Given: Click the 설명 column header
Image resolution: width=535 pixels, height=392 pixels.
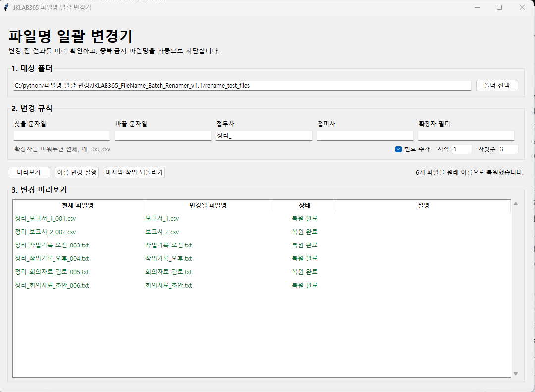Looking at the screenshot, I should tap(424, 205).
